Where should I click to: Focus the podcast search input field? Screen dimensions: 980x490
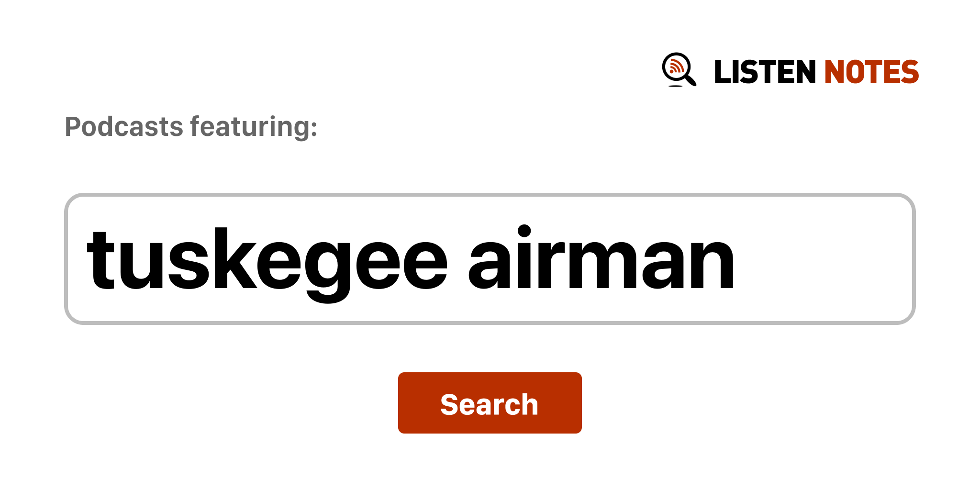tap(490, 259)
